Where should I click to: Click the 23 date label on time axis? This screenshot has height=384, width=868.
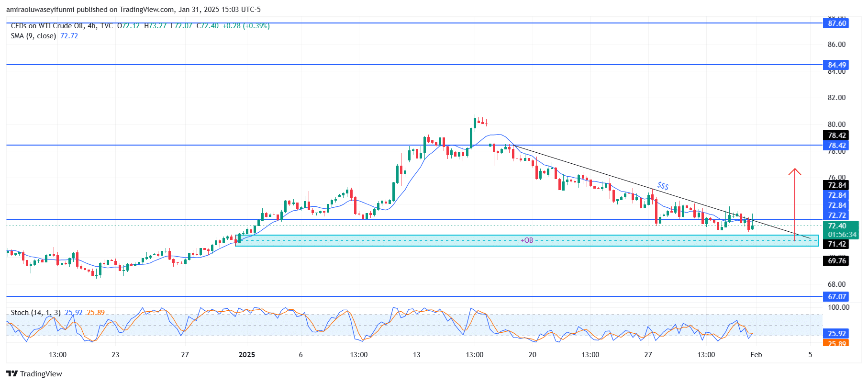tap(115, 355)
